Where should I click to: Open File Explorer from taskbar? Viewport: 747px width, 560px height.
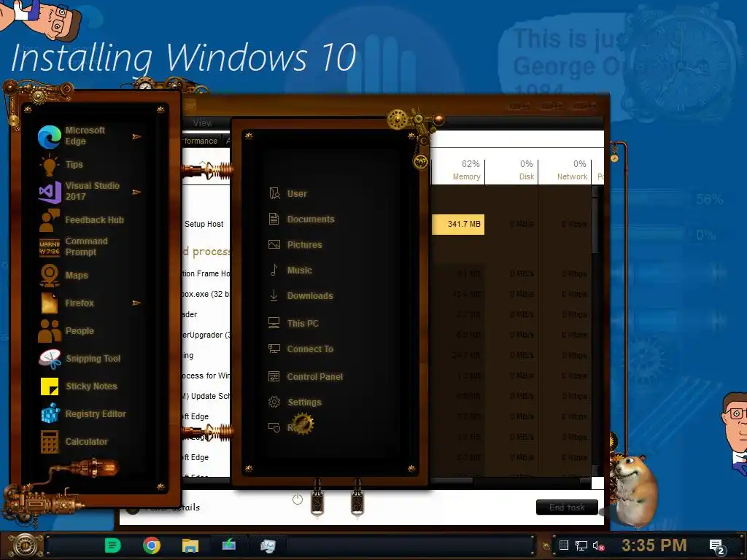click(x=190, y=545)
